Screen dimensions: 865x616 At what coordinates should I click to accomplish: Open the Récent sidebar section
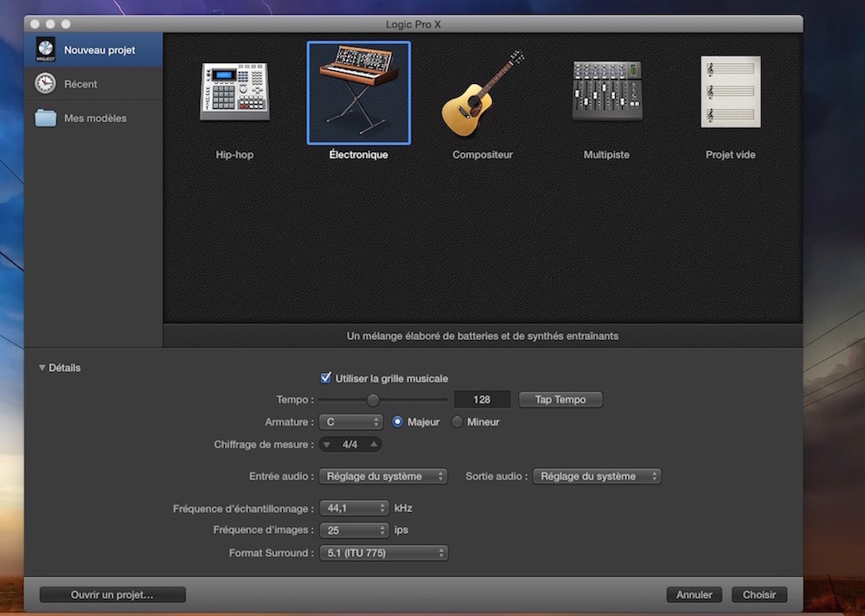point(93,84)
